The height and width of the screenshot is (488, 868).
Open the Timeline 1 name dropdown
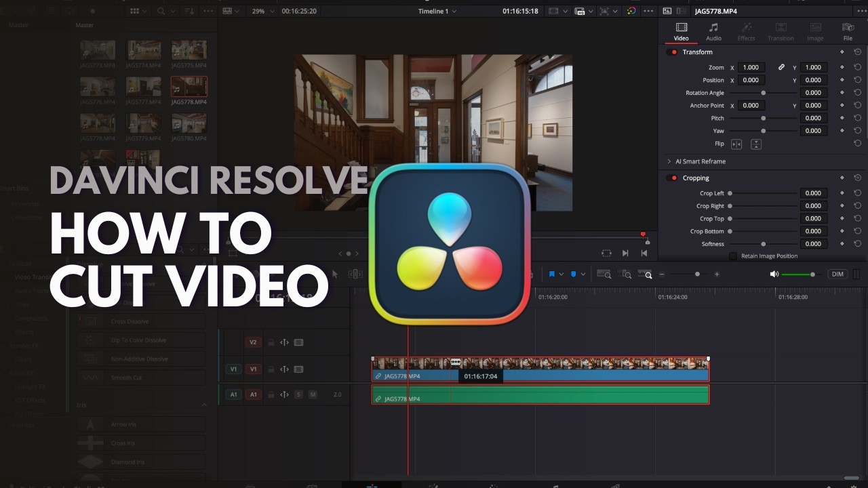coord(437,11)
